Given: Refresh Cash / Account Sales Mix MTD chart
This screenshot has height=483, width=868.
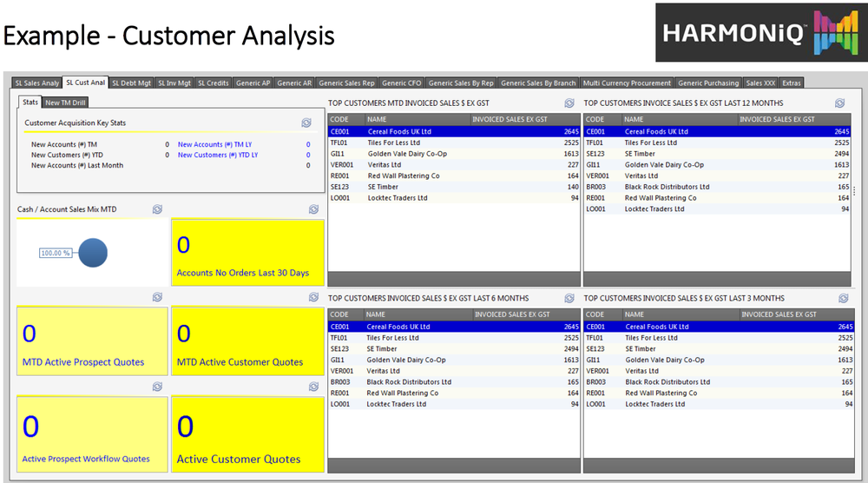Looking at the screenshot, I should pos(157,209).
